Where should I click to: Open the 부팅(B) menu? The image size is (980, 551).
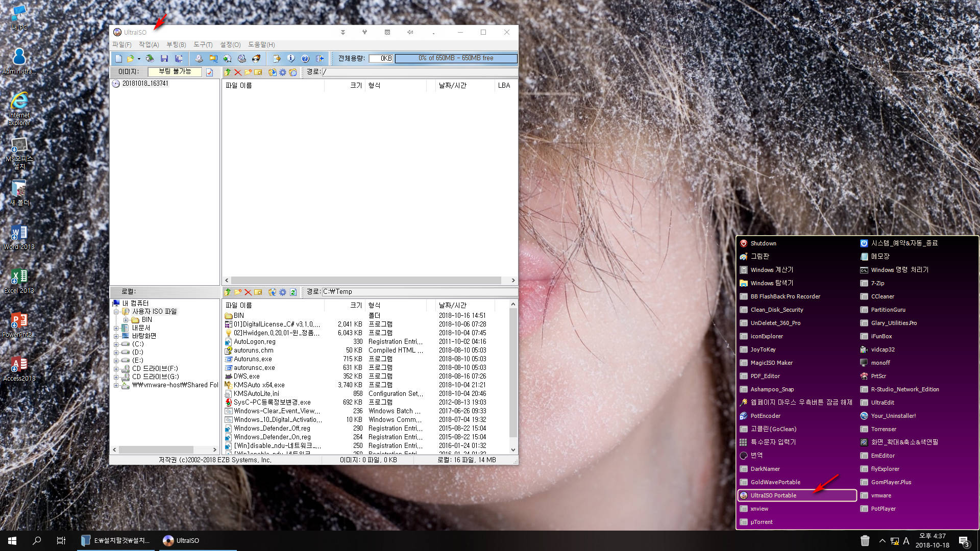pos(176,45)
